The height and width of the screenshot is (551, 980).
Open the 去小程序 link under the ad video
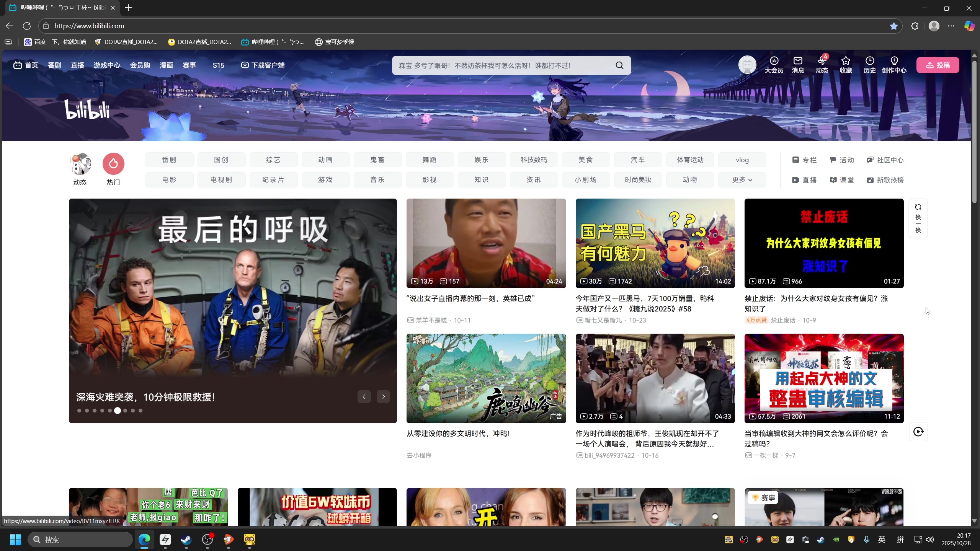[418, 455]
